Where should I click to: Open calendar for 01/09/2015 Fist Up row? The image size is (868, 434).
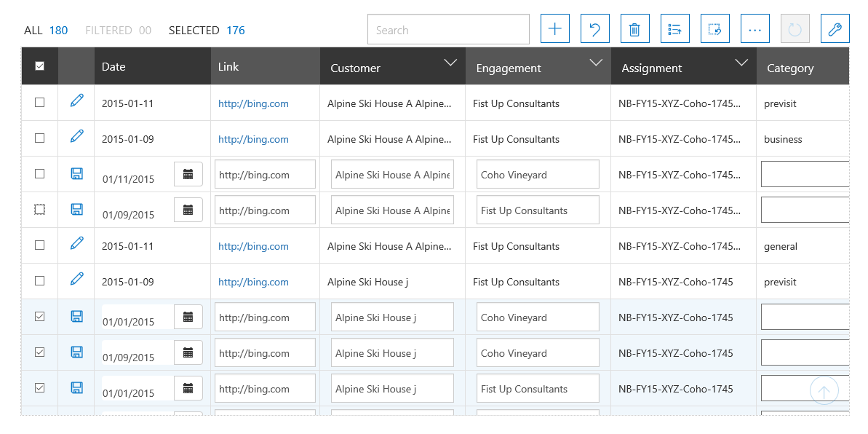(x=188, y=210)
